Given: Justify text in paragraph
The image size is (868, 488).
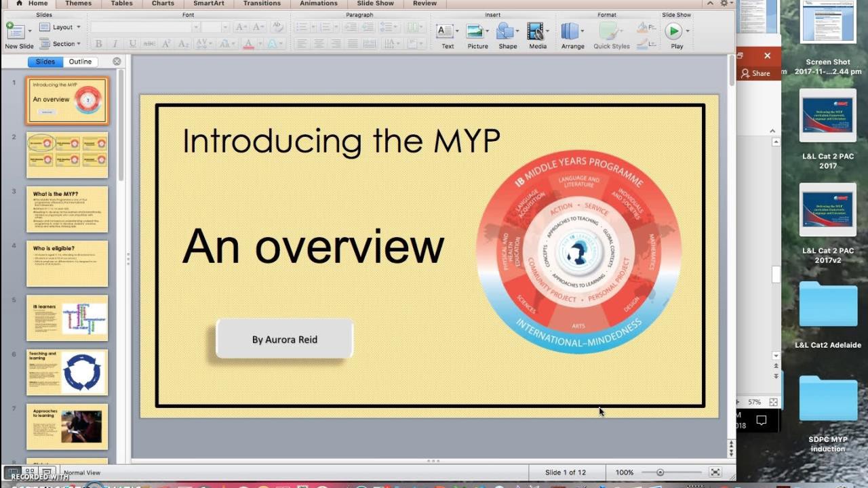Looking at the screenshot, I should pyautogui.click(x=353, y=44).
